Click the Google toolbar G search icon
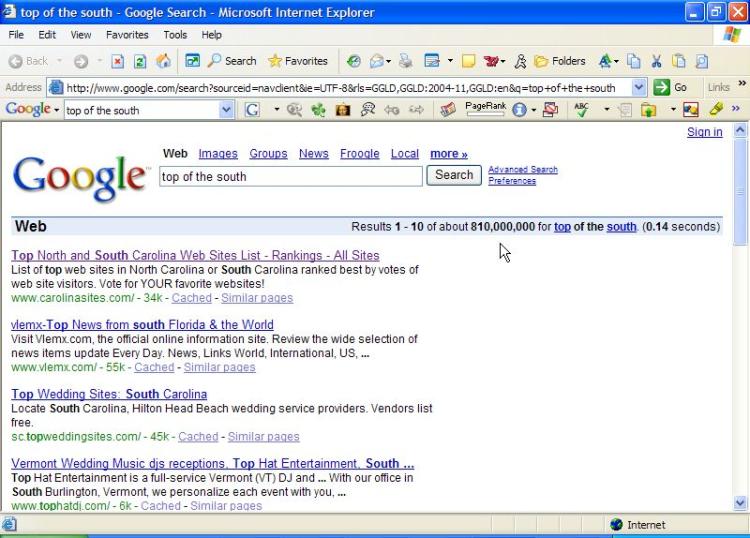This screenshot has height=538, width=750. click(x=252, y=110)
